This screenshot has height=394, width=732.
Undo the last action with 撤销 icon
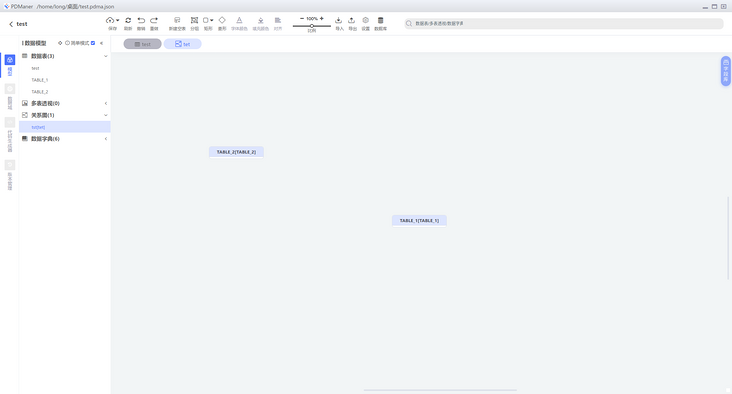[x=141, y=21]
